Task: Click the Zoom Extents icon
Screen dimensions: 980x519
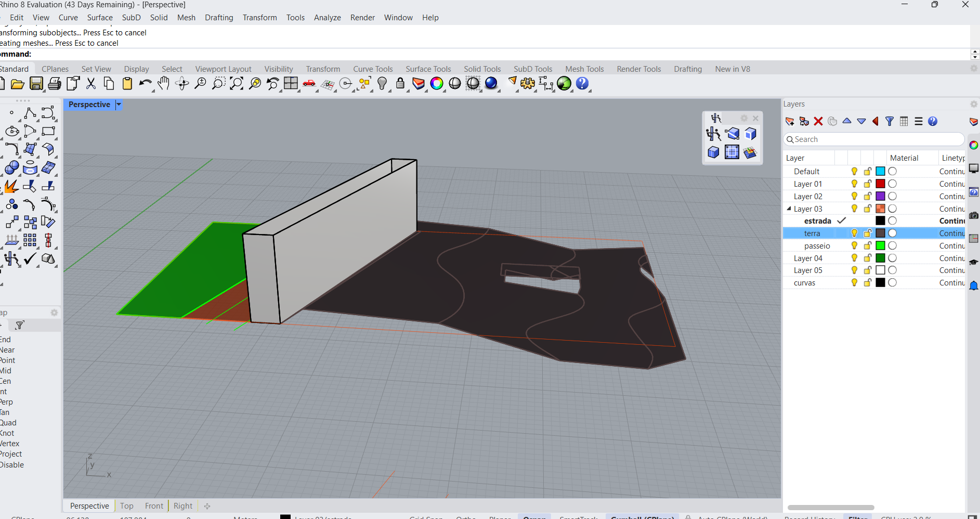Action: click(237, 84)
